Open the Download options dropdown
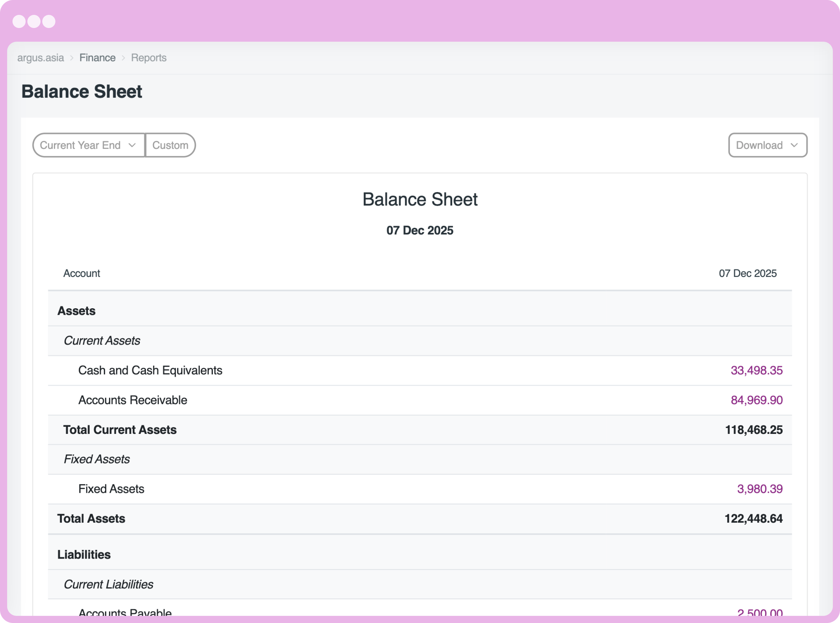This screenshot has height=623, width=840. [x=767, y=145]
